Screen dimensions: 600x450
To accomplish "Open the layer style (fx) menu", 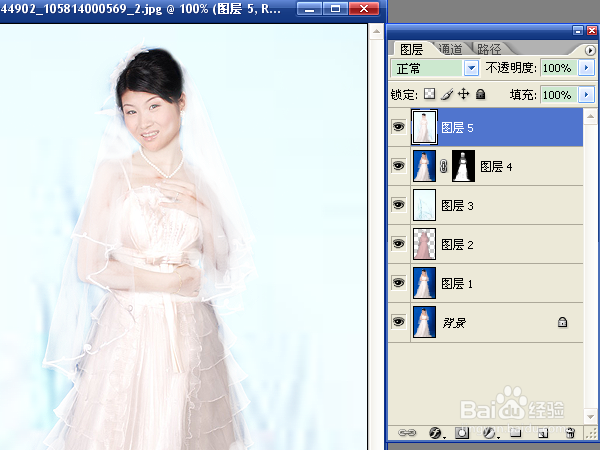I will point(435,433).
